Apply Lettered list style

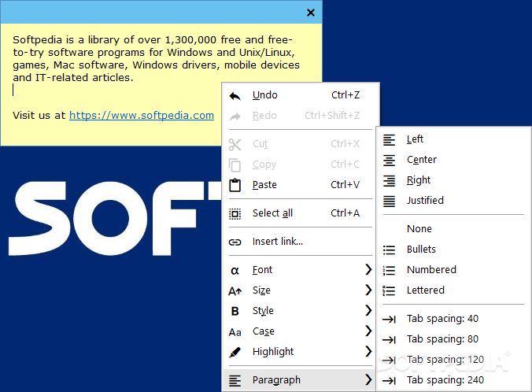tap(453, 290)
